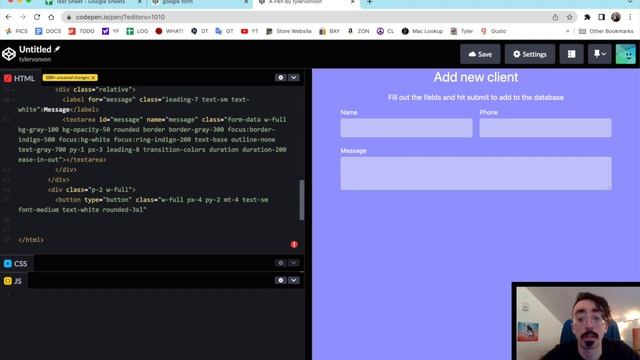
Task: Open the pin dropdown menu
Action: click(599, 54)
